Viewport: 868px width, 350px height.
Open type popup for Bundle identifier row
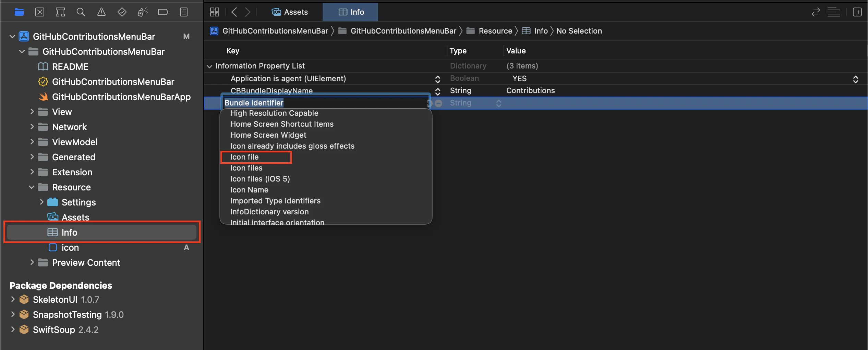[x=499, y=103]
